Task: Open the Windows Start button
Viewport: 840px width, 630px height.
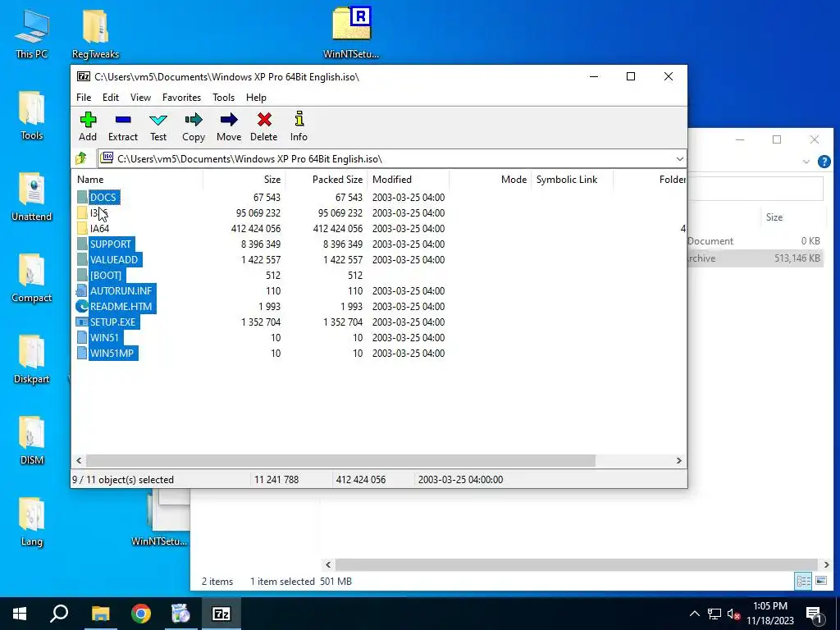Action: click(20, 614)
